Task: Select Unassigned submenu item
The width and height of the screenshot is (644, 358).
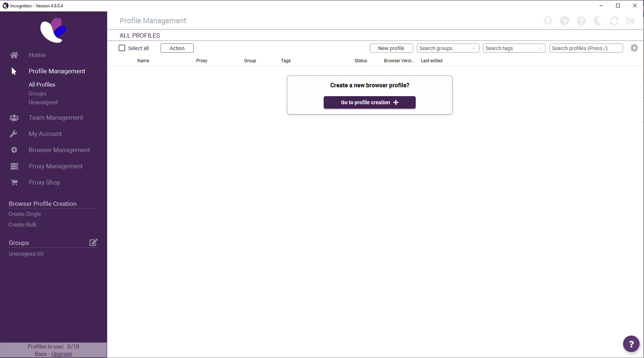Action: (x=43, y=102)
